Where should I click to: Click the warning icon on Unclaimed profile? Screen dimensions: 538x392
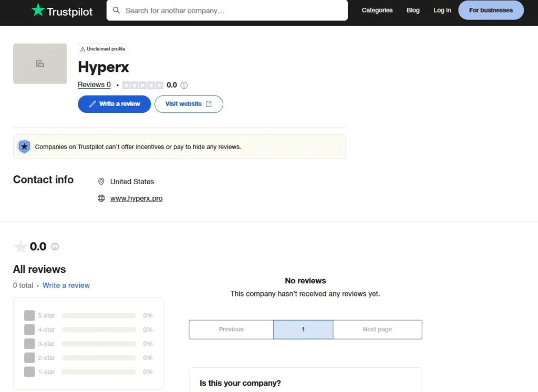82,49
